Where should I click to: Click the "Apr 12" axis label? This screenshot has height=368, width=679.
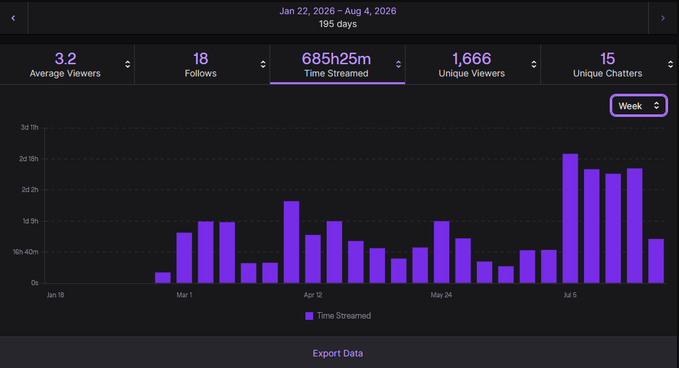click(313, 295)
